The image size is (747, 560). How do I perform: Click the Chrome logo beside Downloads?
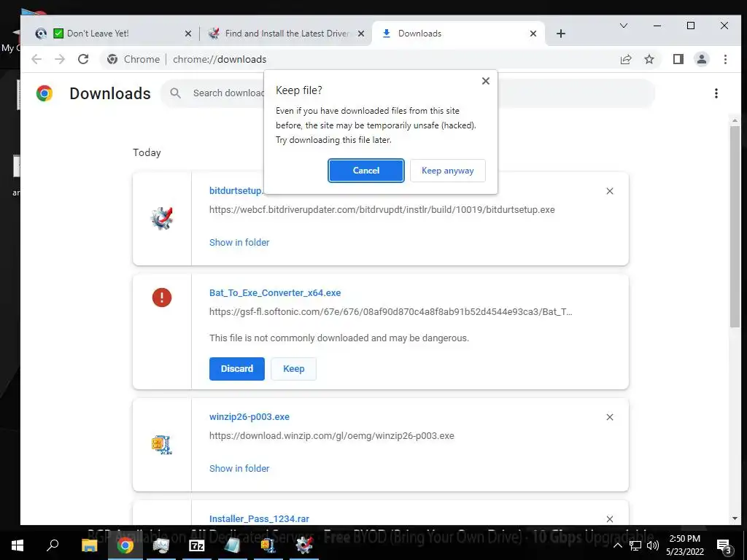pos(44,93)
